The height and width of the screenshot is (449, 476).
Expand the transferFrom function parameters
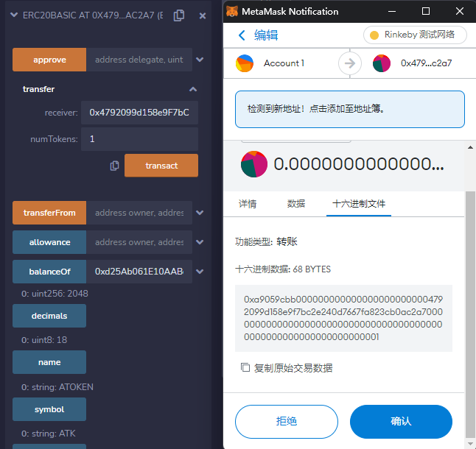click(200, 213)
